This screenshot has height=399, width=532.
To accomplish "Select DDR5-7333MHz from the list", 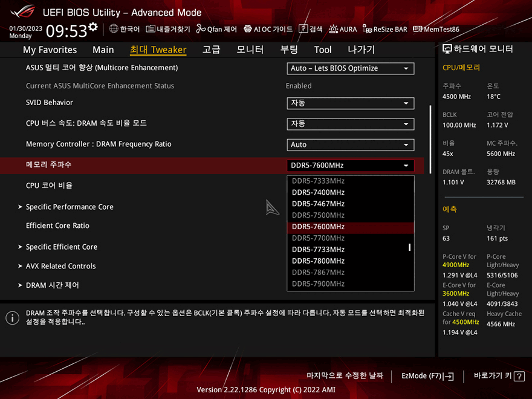I will tap(351, 181).
